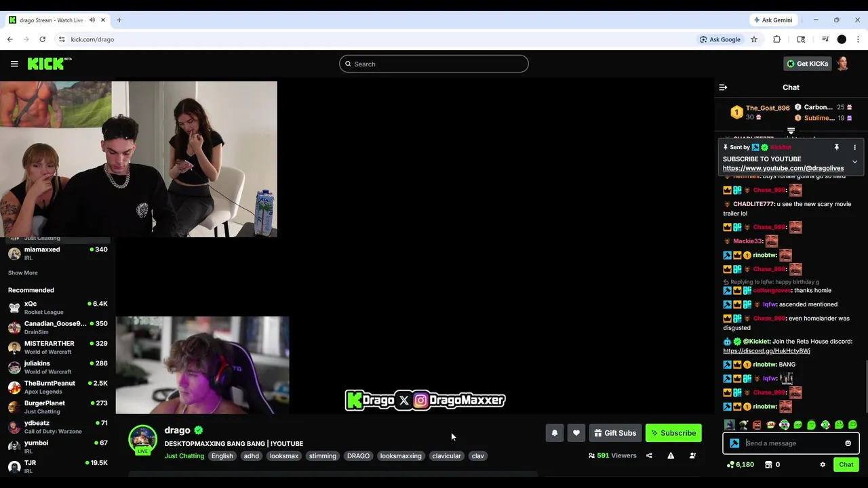Click the Gift Subs button
The width and height of the screenshot is (868, 488).
pos(616,433)
